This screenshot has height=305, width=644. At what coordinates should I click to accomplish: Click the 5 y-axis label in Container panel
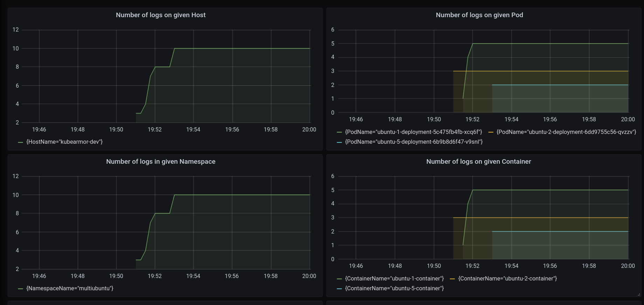coord(333,190)
